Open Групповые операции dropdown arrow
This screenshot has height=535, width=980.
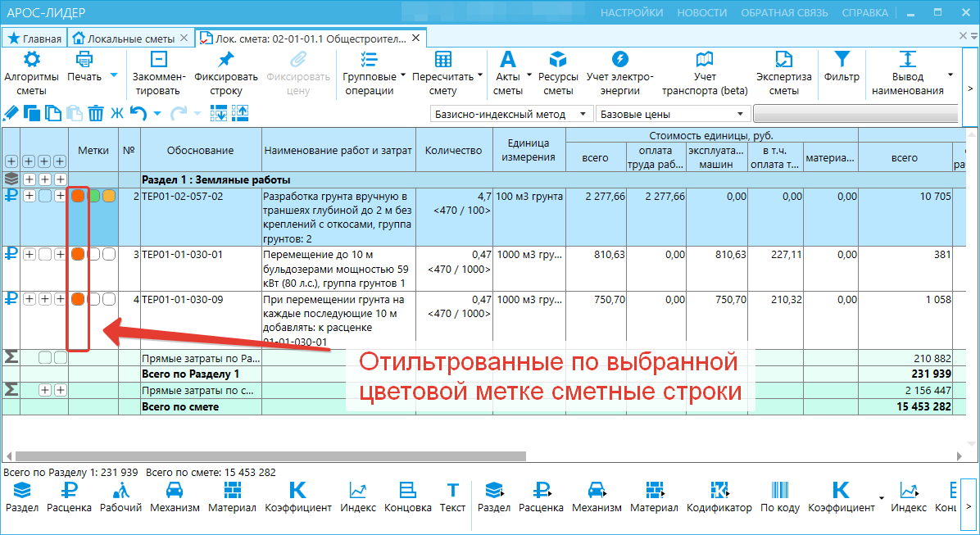click(x=403, y=75)
